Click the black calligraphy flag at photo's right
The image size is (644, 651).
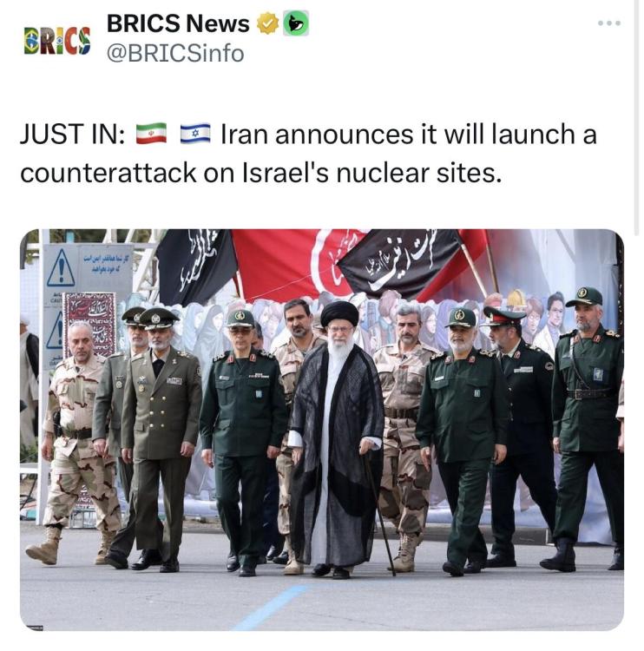[399, 261]
